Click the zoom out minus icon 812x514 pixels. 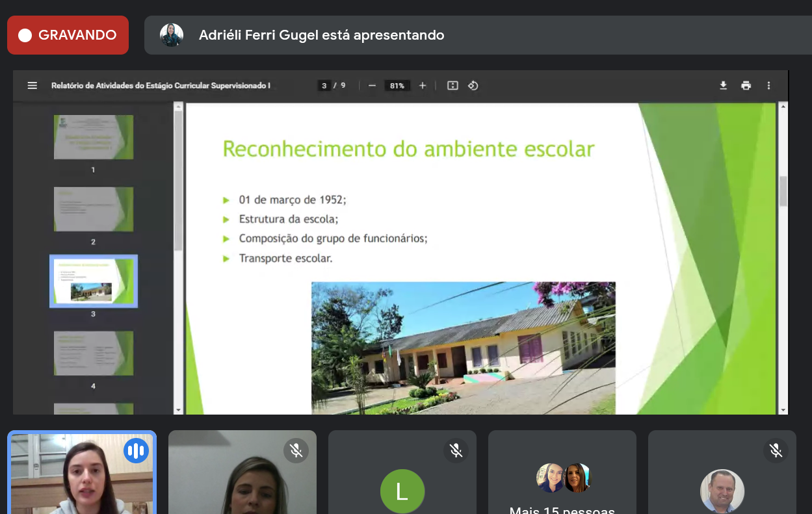[x=372, y=86]
